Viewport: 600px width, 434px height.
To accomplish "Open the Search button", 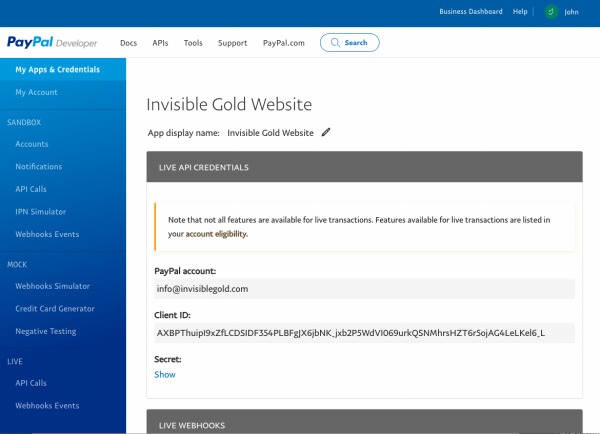I will click(350, 42).
